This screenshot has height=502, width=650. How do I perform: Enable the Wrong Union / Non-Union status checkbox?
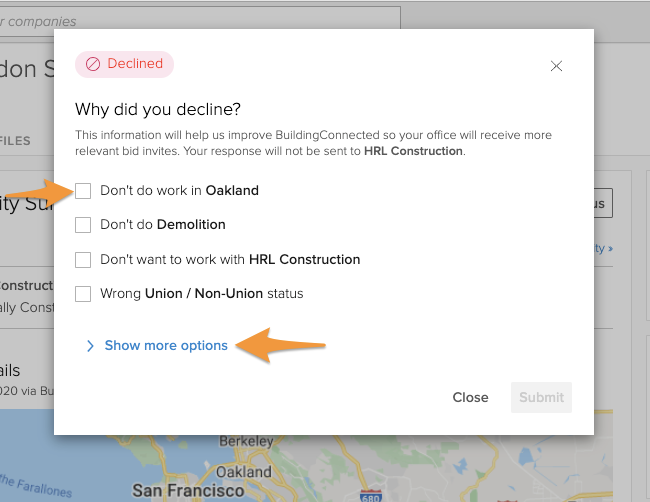coord(83,294)
